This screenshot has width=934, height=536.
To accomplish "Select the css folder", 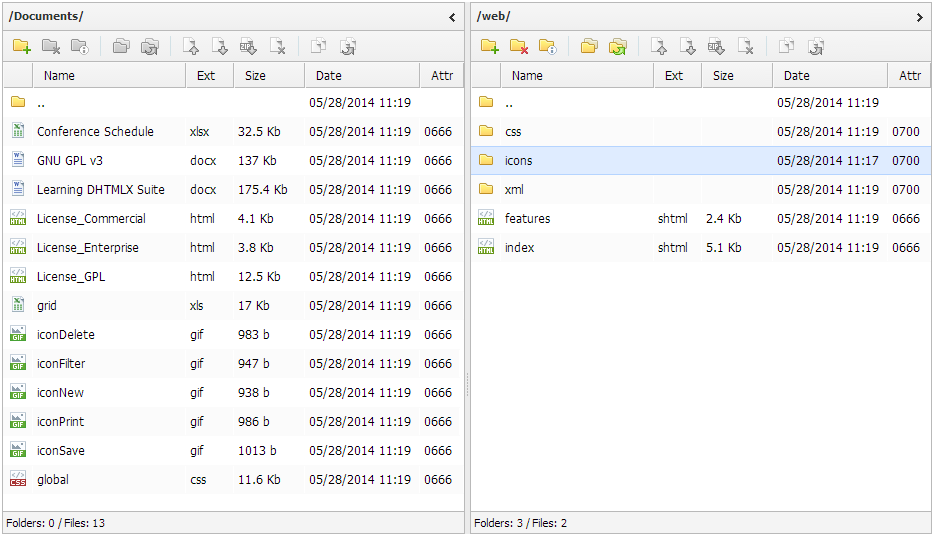I will pos(701,132).
